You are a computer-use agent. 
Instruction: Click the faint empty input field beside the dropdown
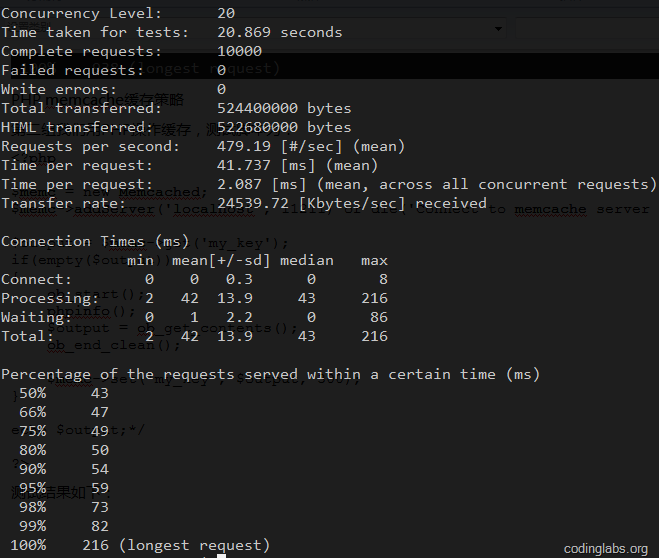[x=587, y=29]
